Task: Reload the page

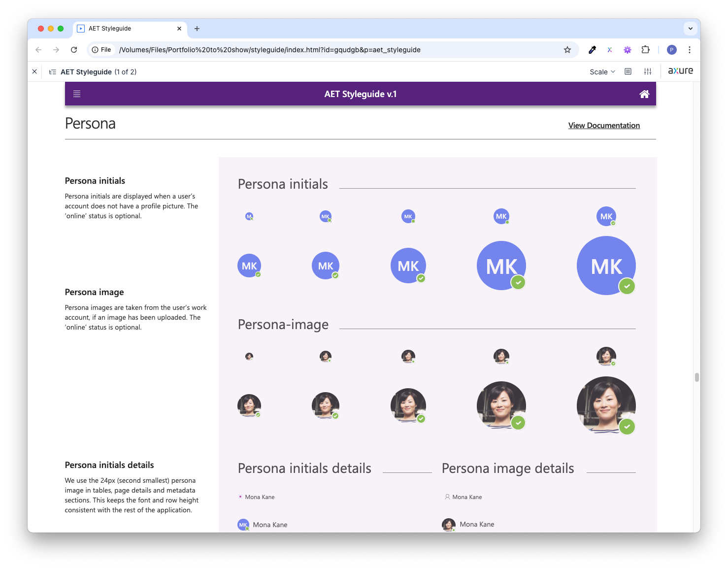Action: pyautogui.click(x=74, y=50)
